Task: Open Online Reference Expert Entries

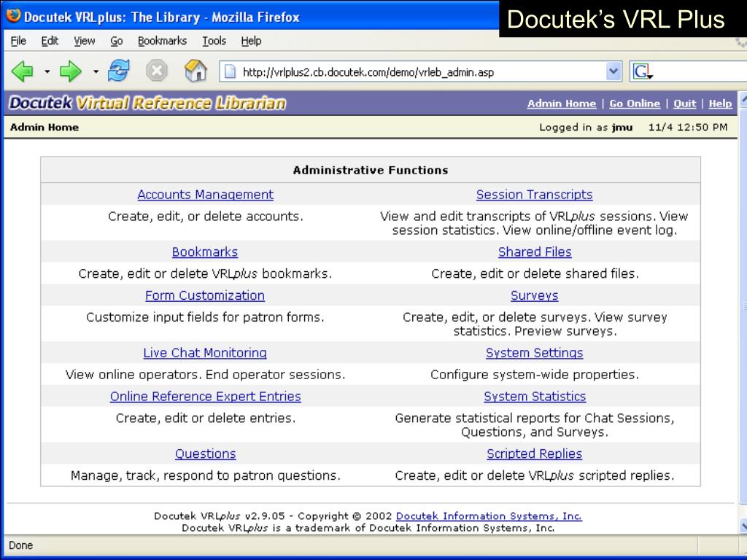Action: [x=205, y=396]
